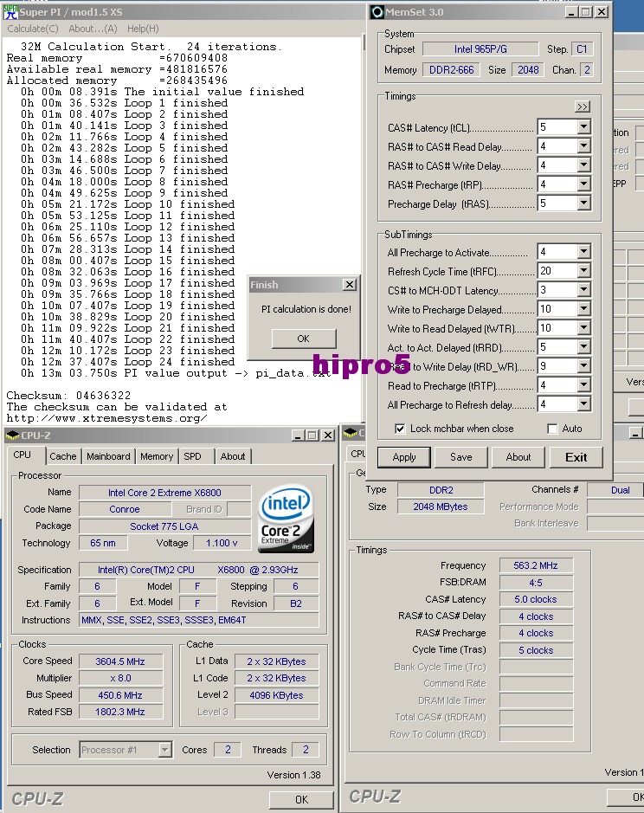The height and width of the screenshot is (813, 644).
Task: Open Act. to Act. Delayed (tRRD) dropdown
Action: (584, 347)
